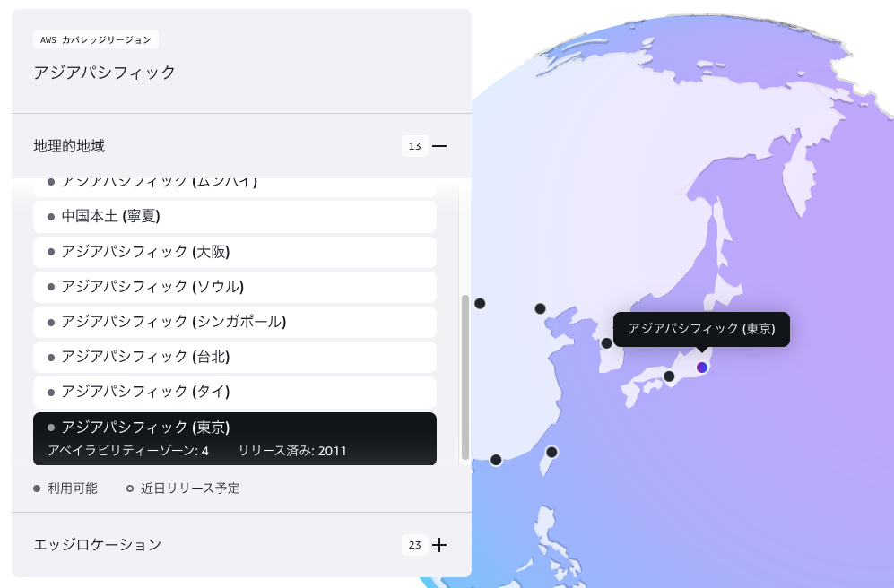The height and width of the screenshot is (588, 894).
Task: Expand エッジロケーション section with the plus icon
Action: pyautogui.click(x=439, y=545)
